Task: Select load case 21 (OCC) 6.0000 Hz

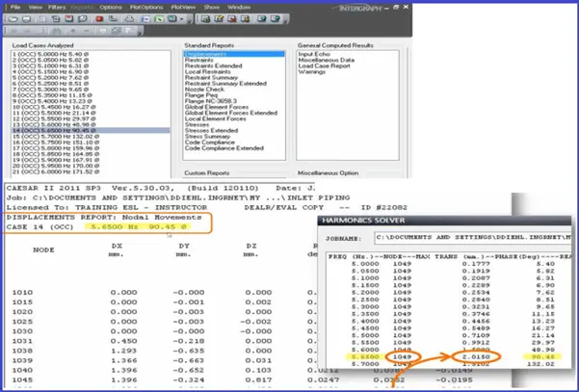Action: 91,172
